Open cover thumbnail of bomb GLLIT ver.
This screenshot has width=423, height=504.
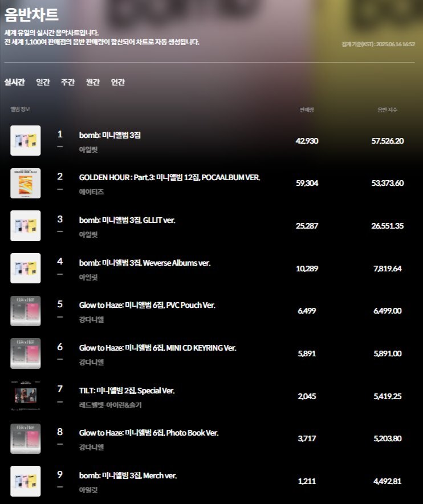(26, 226)
